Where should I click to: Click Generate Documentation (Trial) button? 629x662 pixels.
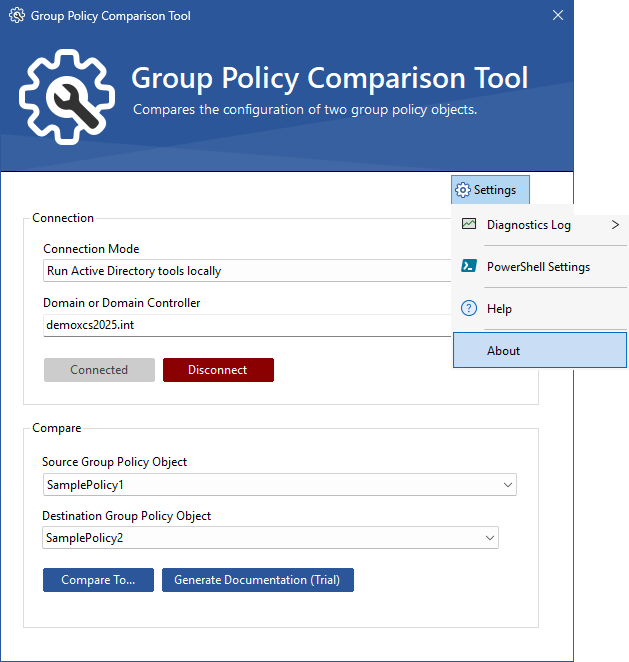[x=258, y=580]
